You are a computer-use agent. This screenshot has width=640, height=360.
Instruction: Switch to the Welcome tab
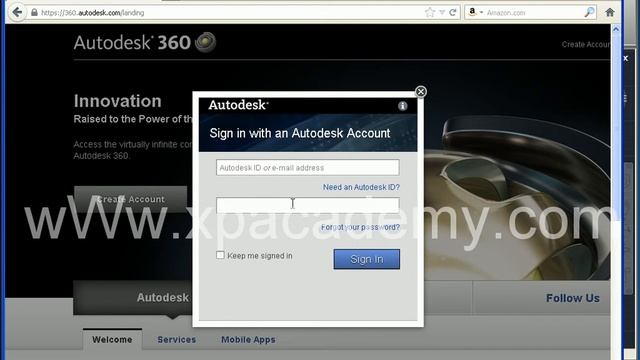[x=112, y=340]
